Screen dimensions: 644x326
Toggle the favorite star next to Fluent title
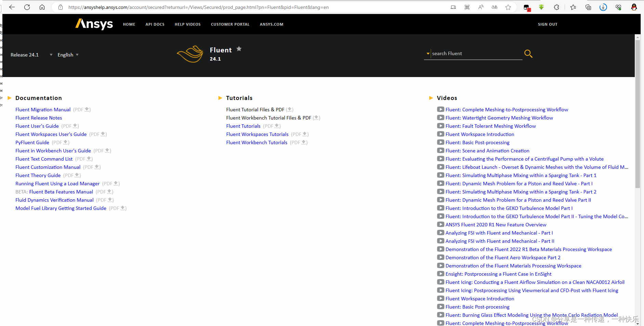click(239, 49)
